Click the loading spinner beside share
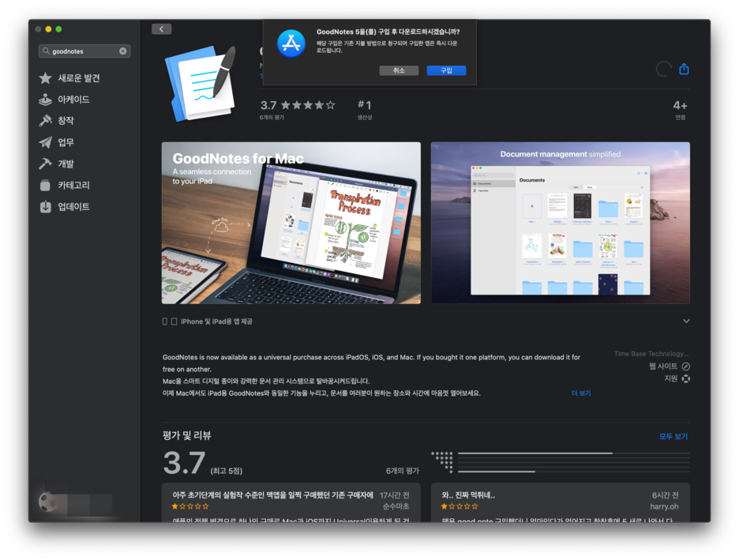 click(663, 70)
